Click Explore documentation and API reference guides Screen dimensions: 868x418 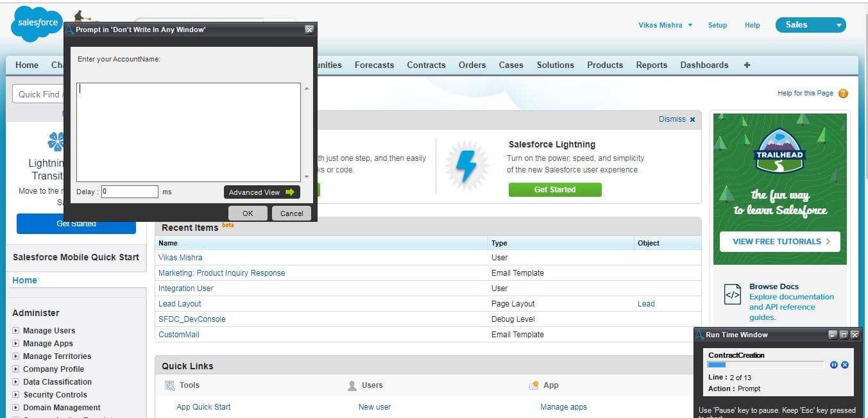pyautogui.click(x=792, y=307)
